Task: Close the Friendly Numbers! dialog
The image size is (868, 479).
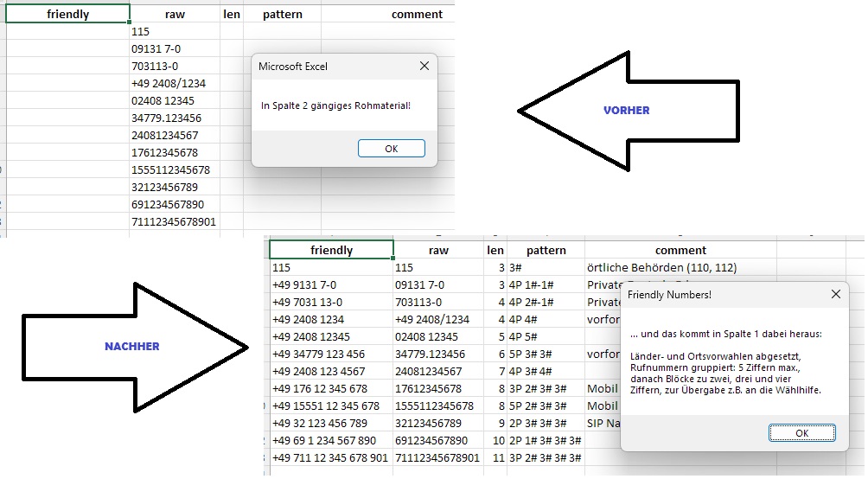Action: pos(835,295)
